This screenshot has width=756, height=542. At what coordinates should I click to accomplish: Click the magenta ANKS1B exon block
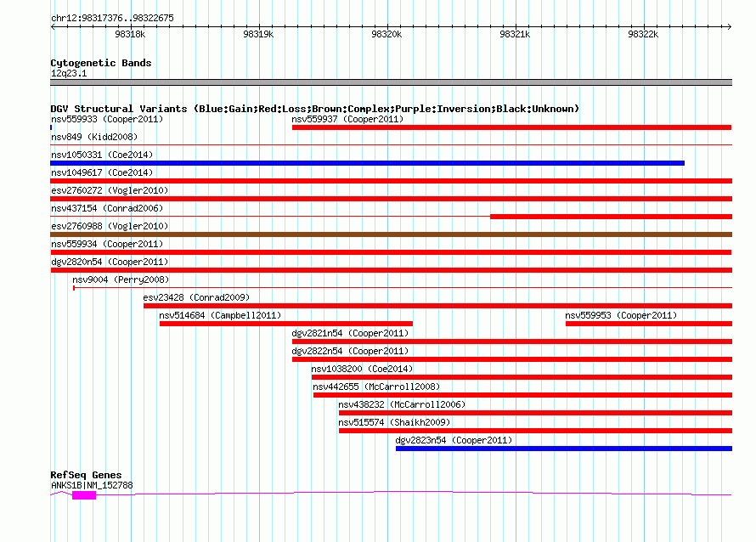84,495
